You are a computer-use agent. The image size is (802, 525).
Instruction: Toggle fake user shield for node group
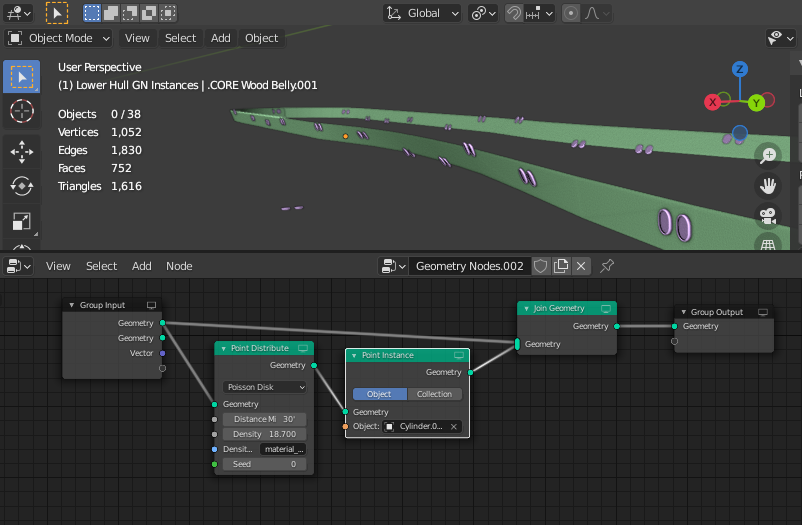pos(541,266)
